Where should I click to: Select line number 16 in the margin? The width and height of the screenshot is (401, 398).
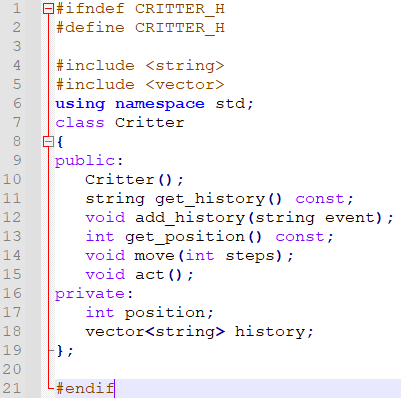pyautogui.click(x=12, y=293)
